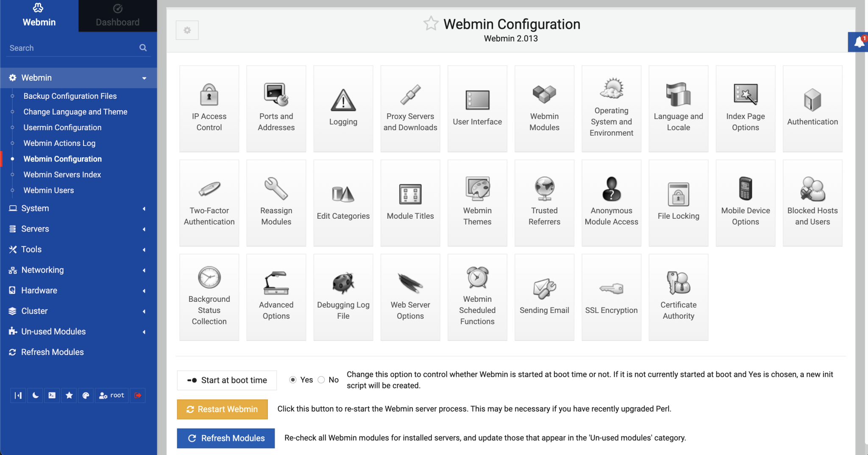The width and height of the screenshot is (868, 455).
Task: Click the Restart Webmin button
Action: [222, 409]
